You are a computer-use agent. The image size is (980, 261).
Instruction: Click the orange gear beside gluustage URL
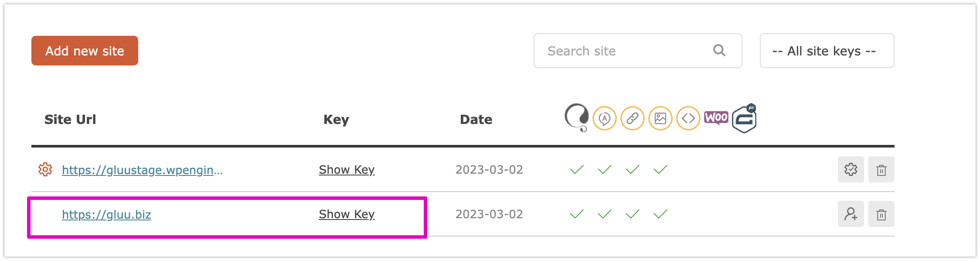45,169
